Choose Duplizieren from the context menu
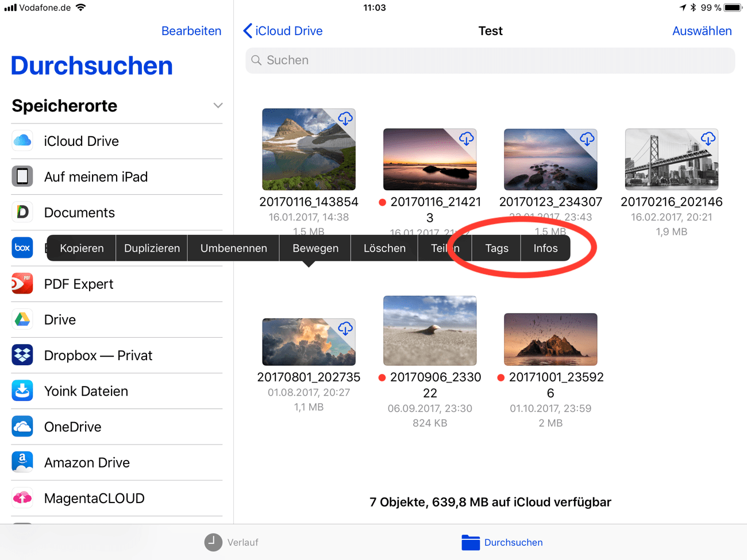The image size is (747, 560). click(x=152, y=248)
